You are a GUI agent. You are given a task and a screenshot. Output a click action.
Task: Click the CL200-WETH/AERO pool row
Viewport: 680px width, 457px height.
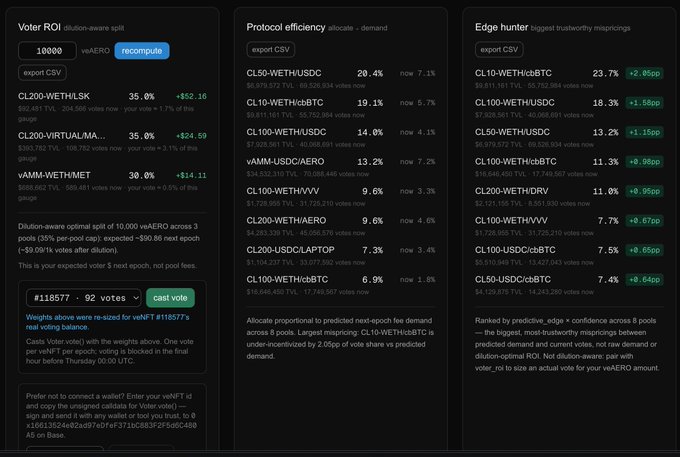pyautogui.click(x=341, y=226)
